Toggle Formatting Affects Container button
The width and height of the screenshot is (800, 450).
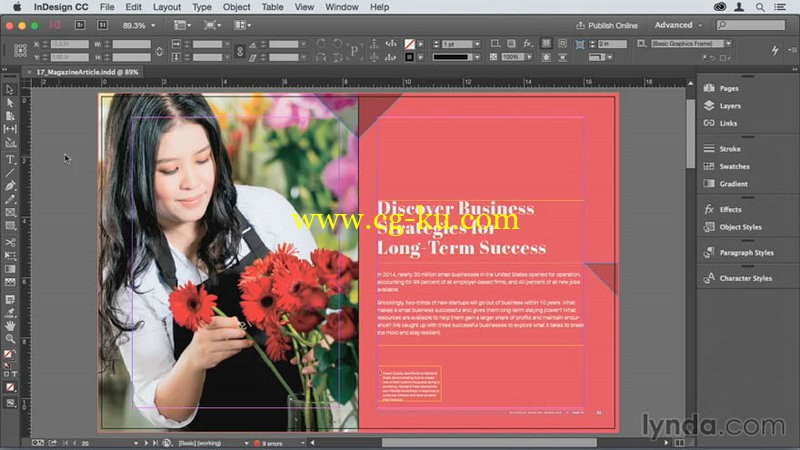[7, 374]
